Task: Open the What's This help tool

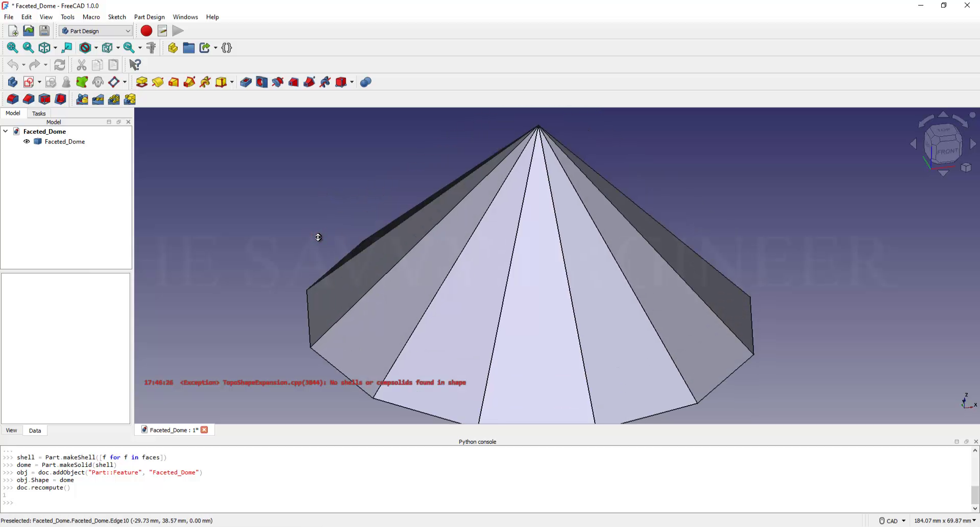Action: 135,65
